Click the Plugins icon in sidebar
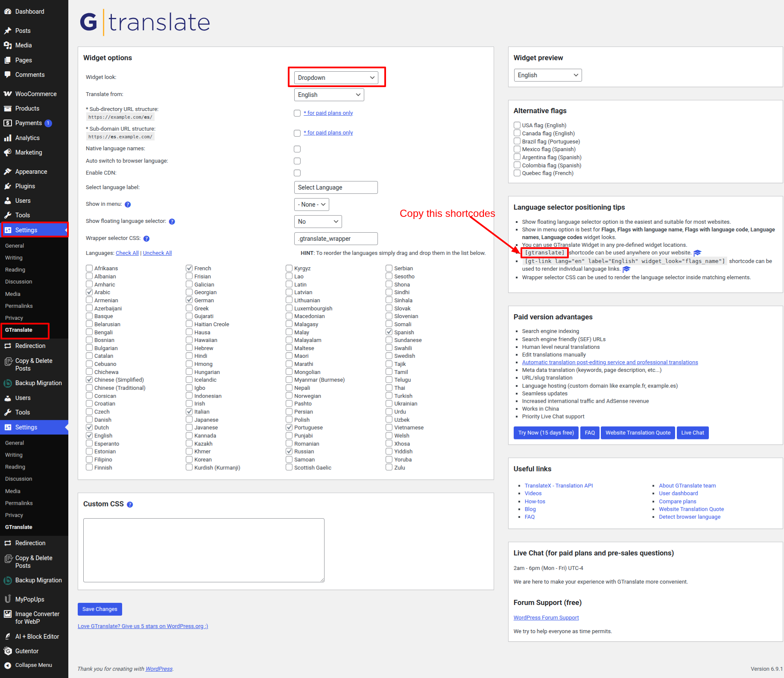This screenshot has height=678, width=784. click(x=8, y=186)
